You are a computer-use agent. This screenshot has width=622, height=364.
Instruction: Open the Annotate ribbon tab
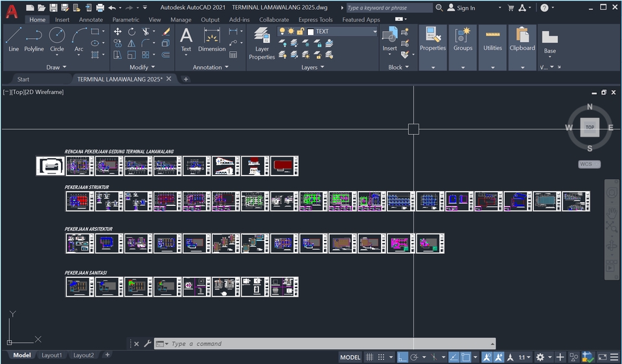click(x=91, y=19)
